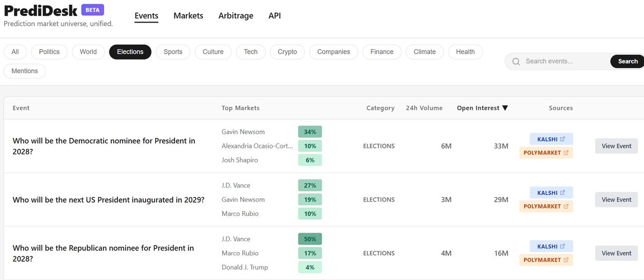Open the Markets tab

(x=188, y=16)
